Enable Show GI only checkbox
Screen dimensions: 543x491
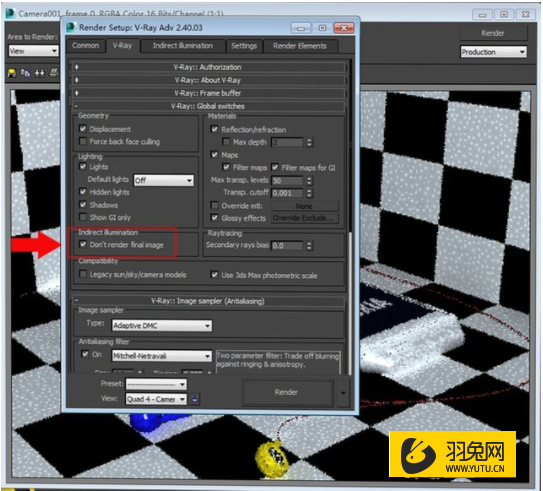click(83, 217)
